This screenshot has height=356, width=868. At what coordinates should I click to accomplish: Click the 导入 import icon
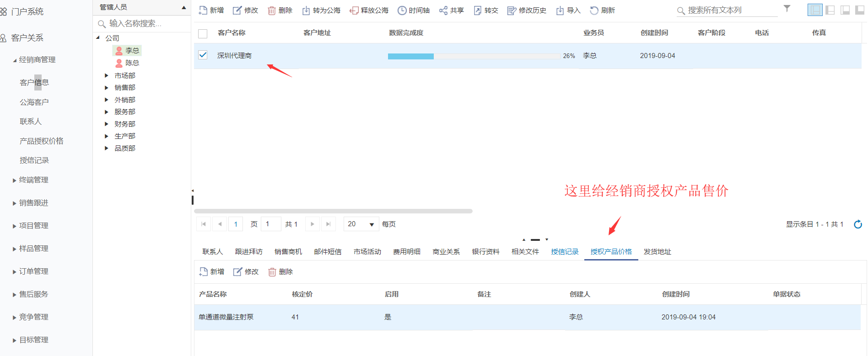(560, 11)
